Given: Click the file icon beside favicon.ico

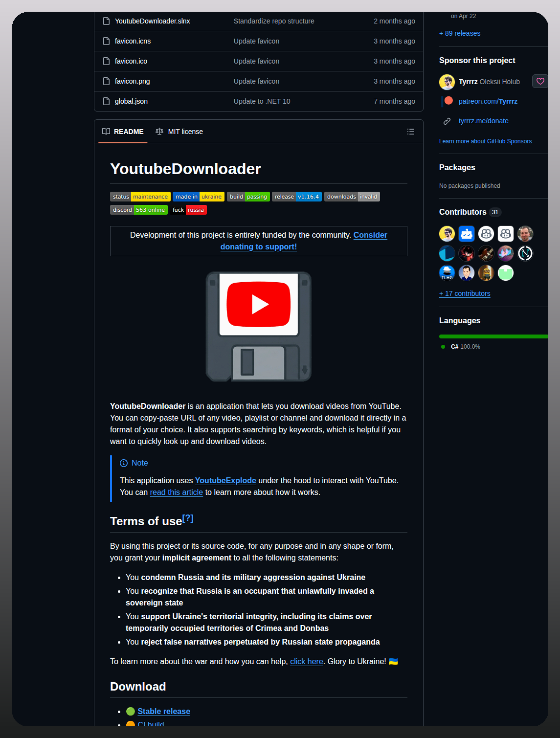Looking at the screenshot, I should 106,61.
